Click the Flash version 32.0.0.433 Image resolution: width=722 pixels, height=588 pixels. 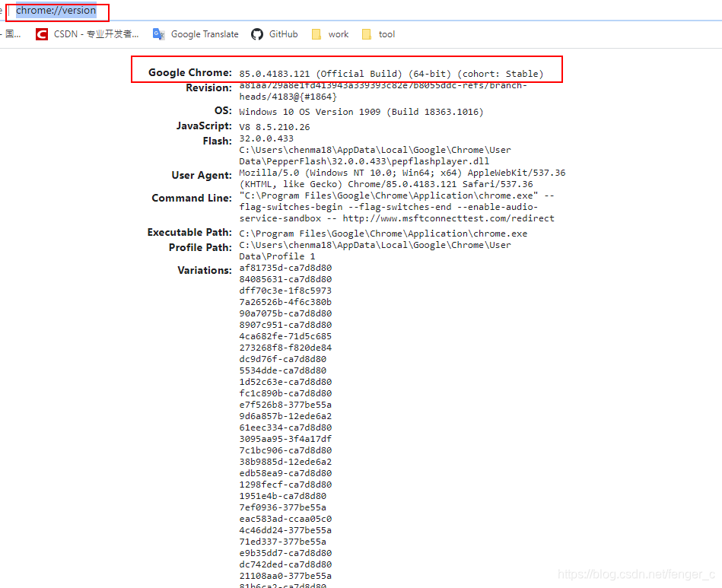point(266,138)
